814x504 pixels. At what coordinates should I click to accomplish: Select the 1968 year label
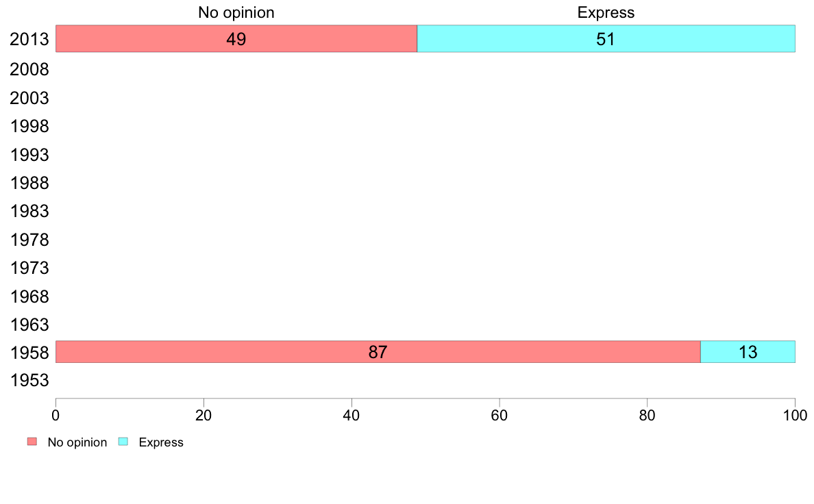[x=29, y=297]
